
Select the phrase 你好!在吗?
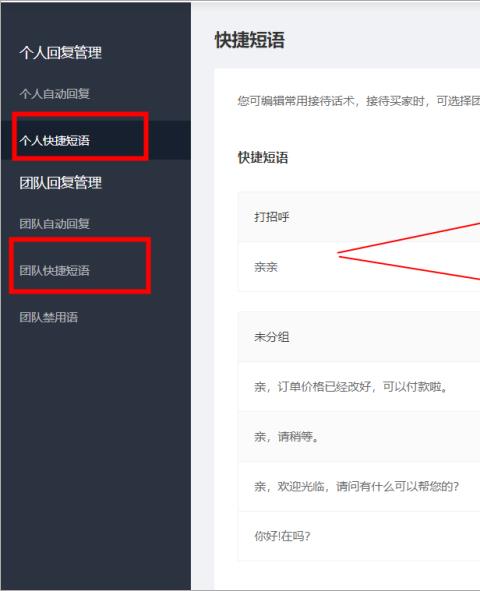click(359, 536)
